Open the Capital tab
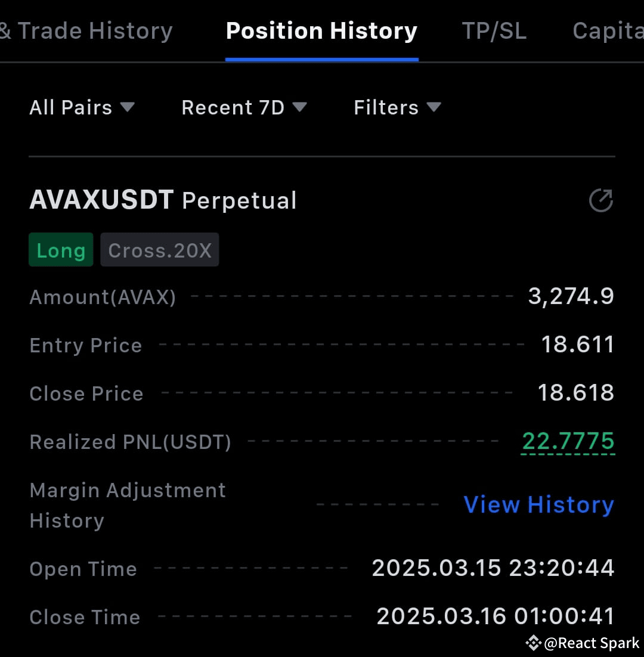 coord(608,31)
